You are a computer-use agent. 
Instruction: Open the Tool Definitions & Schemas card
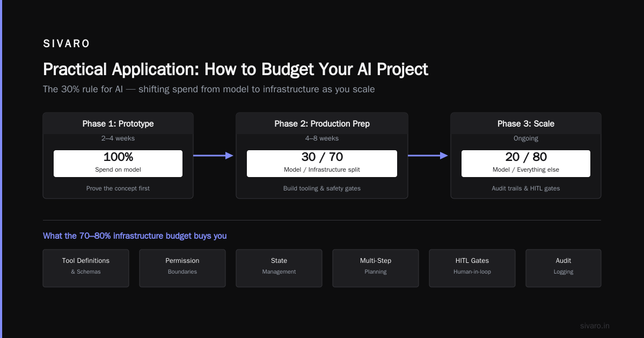pos(86,268)
